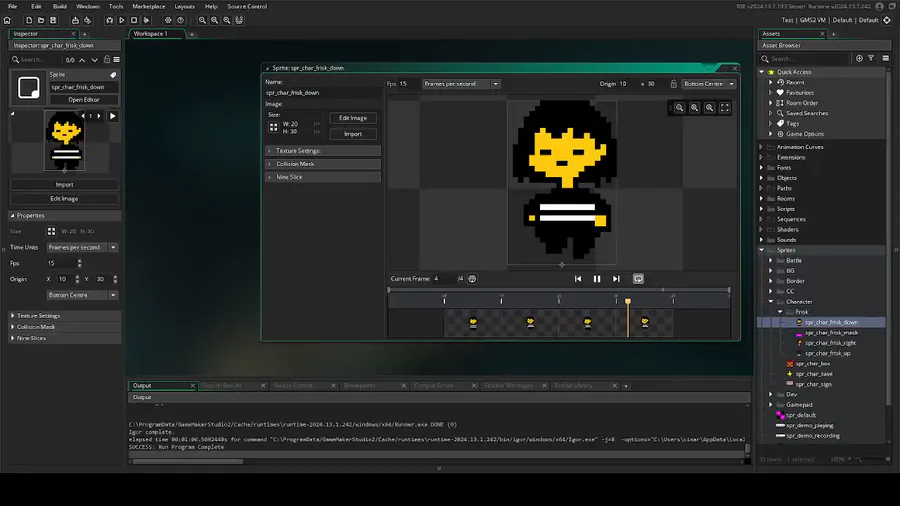Click the Docks layout toolbar icon

tap(239, 20)
